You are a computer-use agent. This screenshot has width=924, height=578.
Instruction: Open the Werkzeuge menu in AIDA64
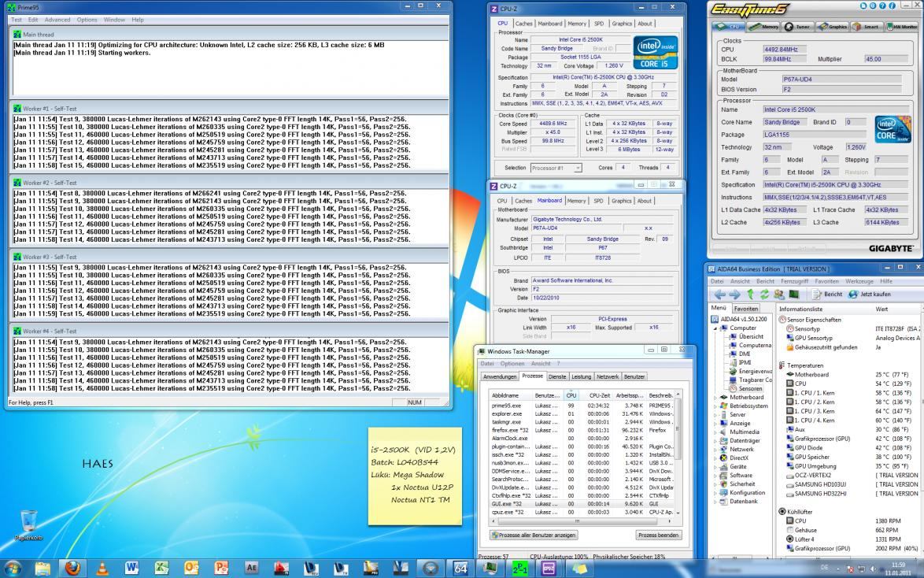click(859, 281)
